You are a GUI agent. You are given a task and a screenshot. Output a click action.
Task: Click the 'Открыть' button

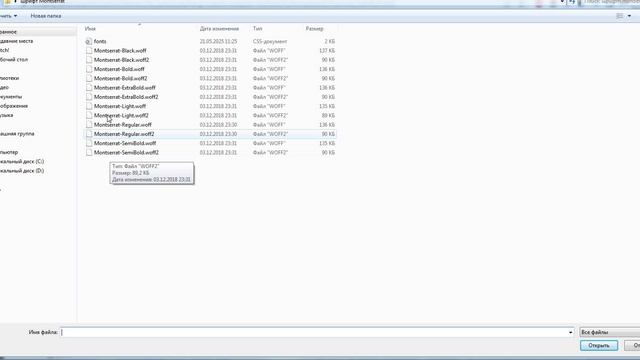click(599, 345)
